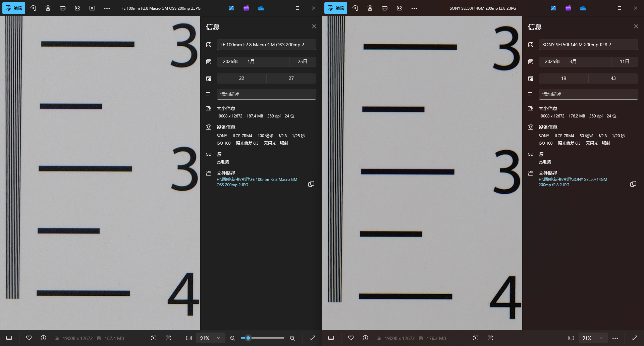Open OneDrive from the left window toolbar
Image resolution: width=644 pixels, height=346 pixels.
pos(261,8)
